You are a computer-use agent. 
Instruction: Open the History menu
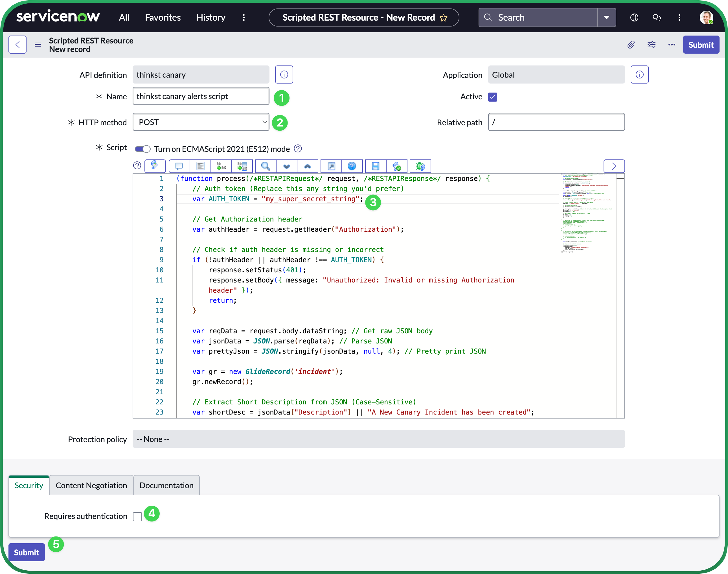click(210, 17)
